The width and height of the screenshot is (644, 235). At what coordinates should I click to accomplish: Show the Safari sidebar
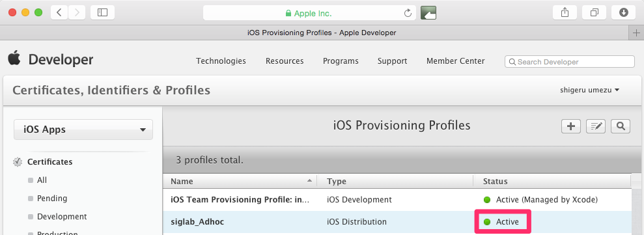point(102,12)
